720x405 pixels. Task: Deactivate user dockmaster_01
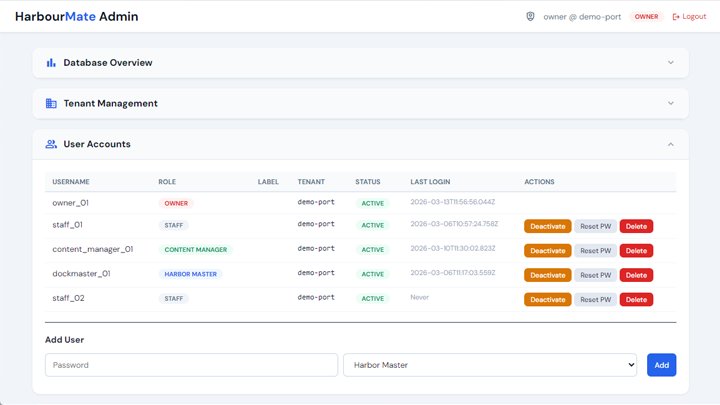[548, 275]
